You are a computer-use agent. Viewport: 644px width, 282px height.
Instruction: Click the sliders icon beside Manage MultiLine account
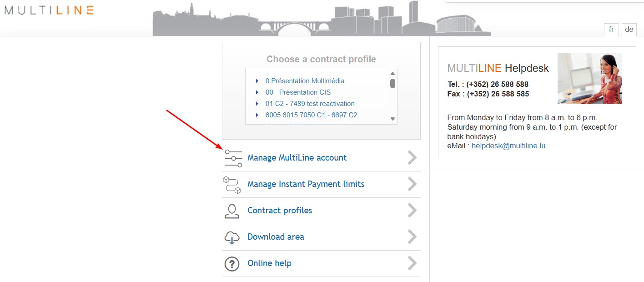pos(233,158)
